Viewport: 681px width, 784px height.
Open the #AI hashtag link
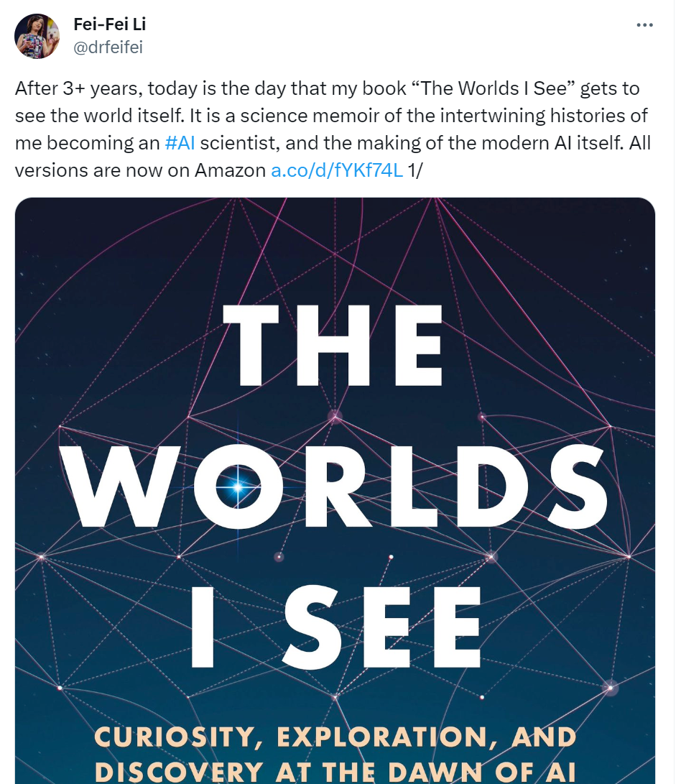[180, 142]
